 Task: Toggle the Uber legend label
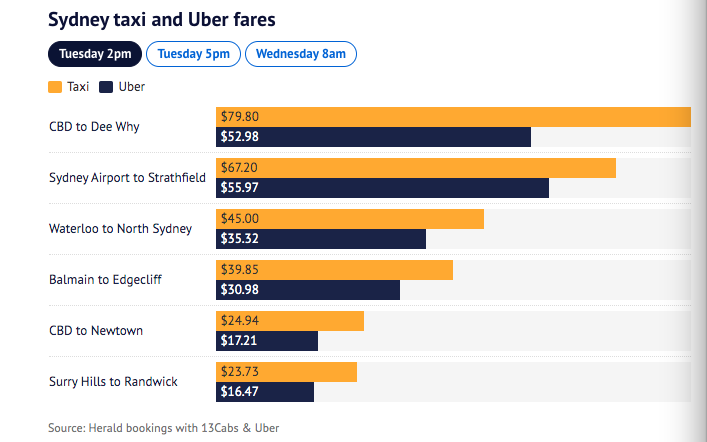(131, 87)
